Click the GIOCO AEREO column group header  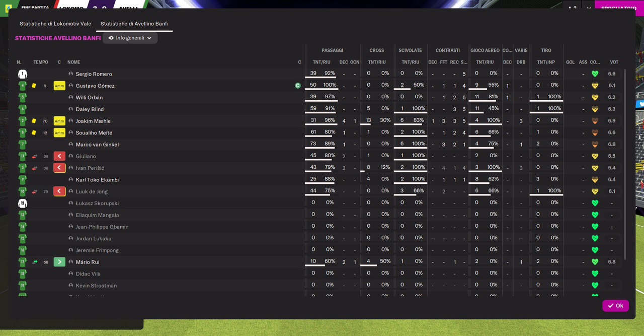click(x=485, y=50)
